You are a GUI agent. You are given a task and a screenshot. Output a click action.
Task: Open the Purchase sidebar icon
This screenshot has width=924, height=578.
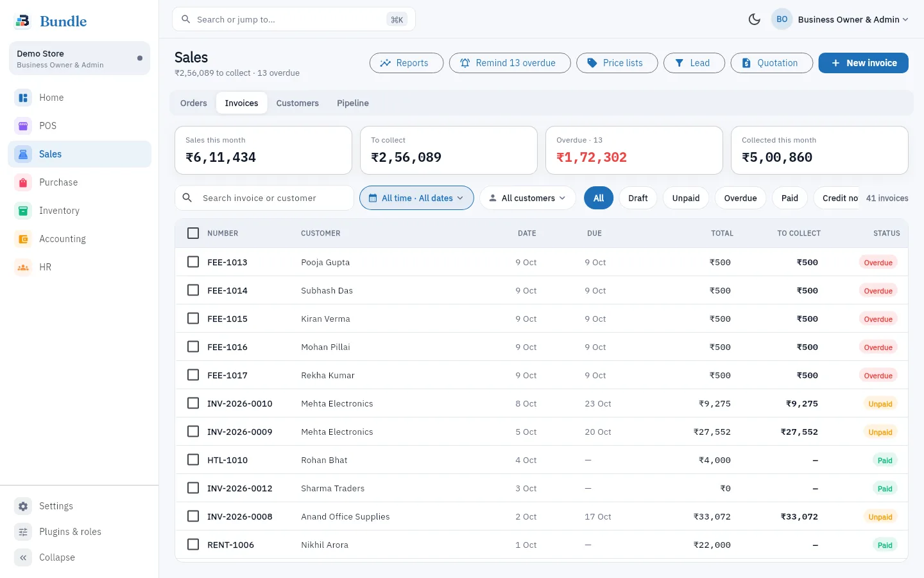(x=23, y=182)
